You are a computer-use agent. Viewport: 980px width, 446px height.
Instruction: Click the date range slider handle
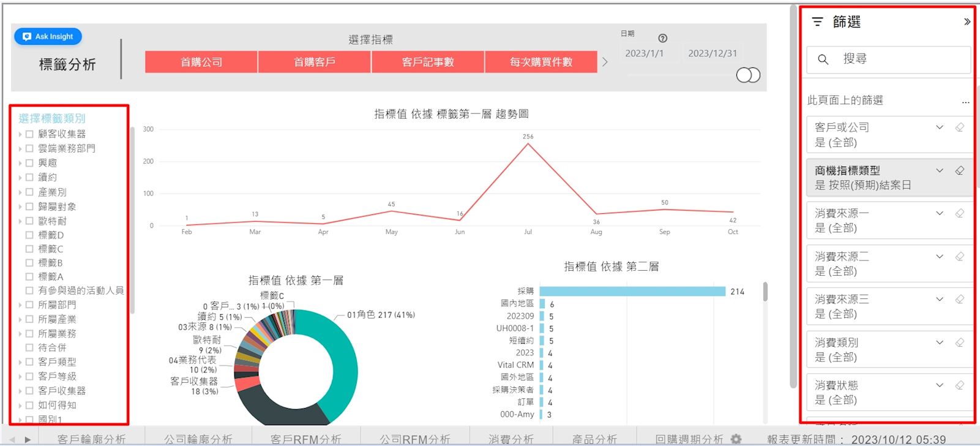point(748,75)
